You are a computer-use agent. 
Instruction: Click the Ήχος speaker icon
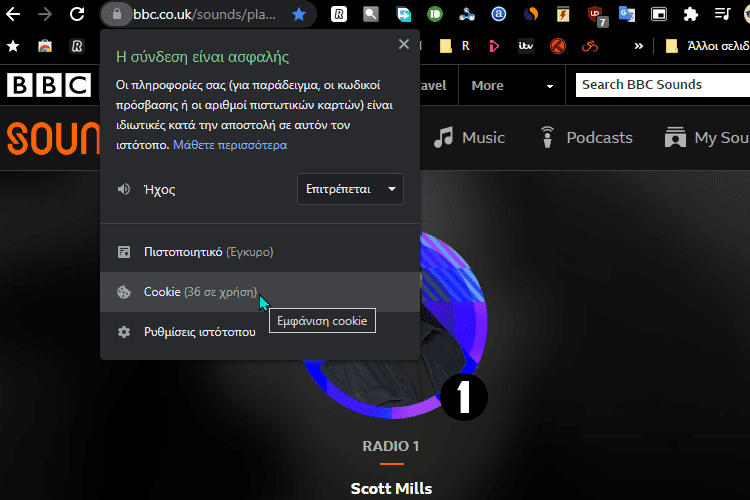pos(124,189)
